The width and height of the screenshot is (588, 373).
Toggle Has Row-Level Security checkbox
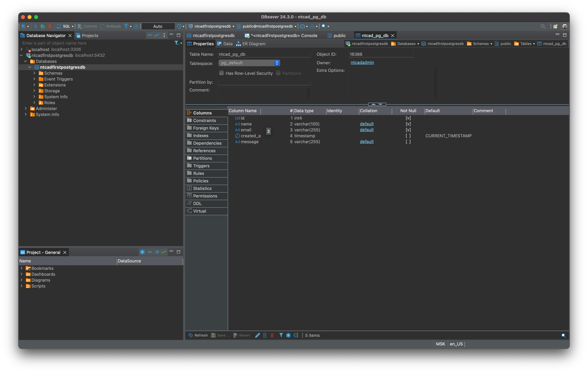[221, 73]
